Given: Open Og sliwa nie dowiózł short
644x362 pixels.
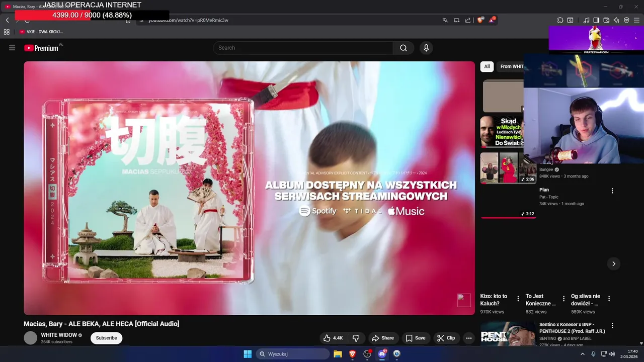Looking at the screenshot, I should click(586, 300).
